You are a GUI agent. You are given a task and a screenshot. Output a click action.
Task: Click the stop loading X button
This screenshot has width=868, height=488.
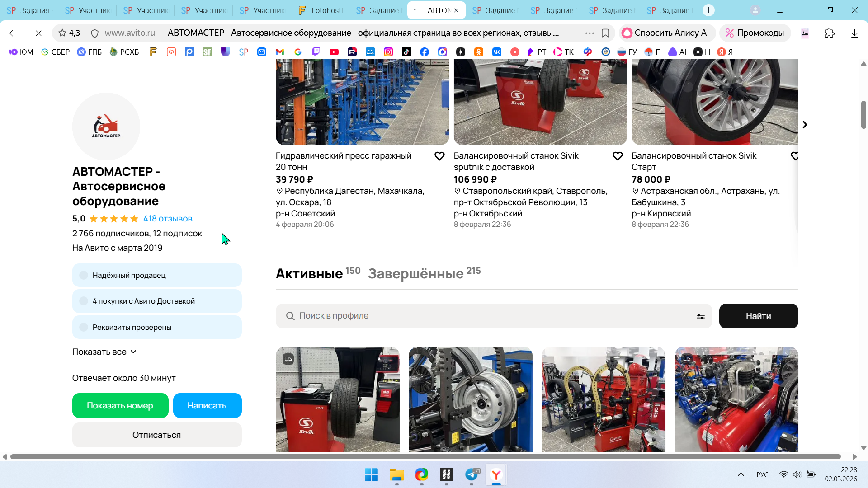pos(38,33)
